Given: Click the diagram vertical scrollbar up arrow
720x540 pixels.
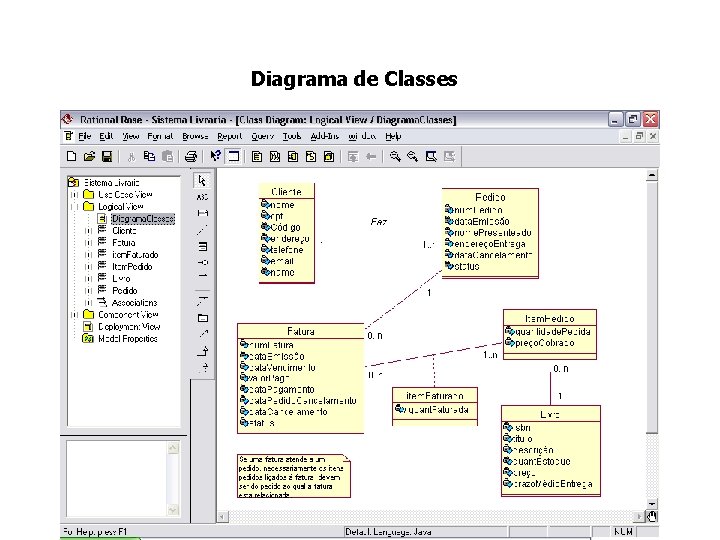Looking at the screenshot, I should pos(652,175).
